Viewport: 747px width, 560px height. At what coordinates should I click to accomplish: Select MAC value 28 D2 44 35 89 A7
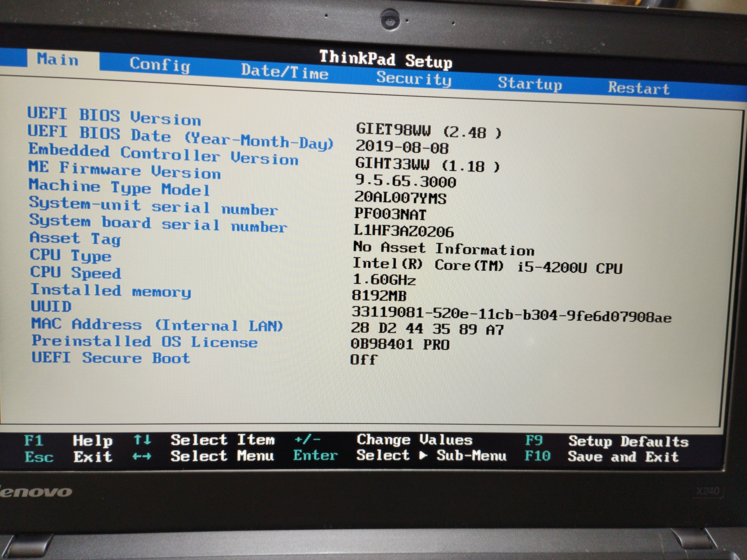pyautogui.click(x=427, y=329)
